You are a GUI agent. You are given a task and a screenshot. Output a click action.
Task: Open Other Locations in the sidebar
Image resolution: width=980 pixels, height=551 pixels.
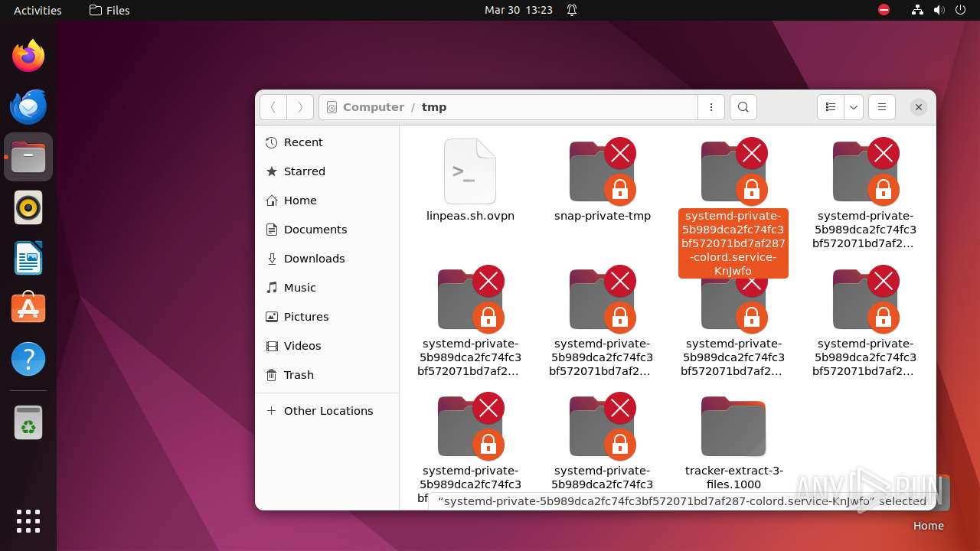[327, 411]
